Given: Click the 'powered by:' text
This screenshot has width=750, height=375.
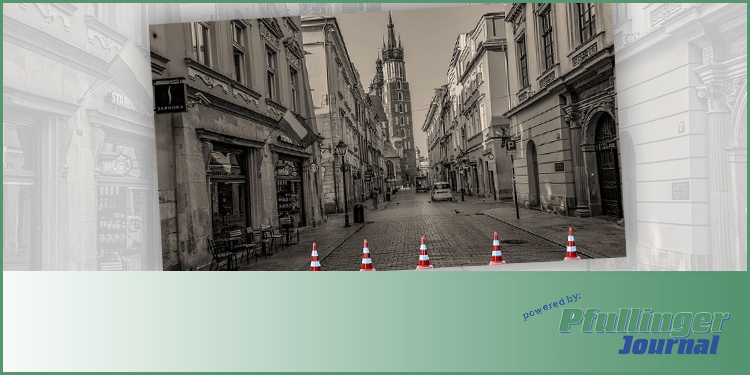Looking at the screenshot, I should 551,307.
